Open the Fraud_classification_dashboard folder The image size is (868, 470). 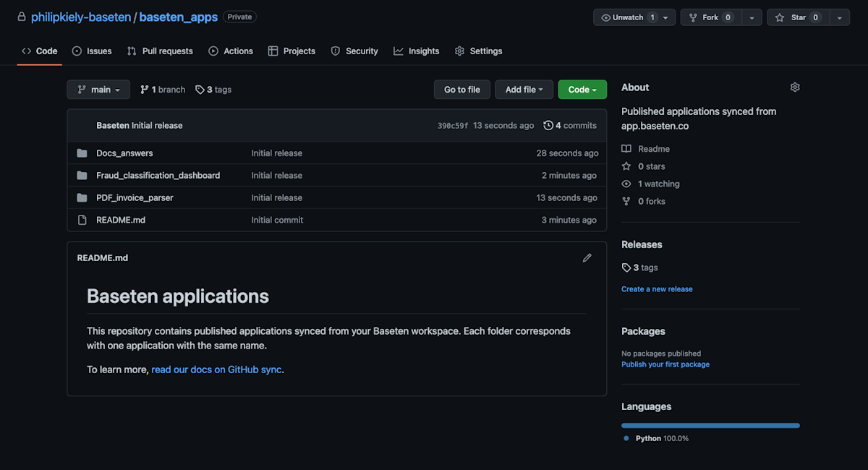point(158,176)
